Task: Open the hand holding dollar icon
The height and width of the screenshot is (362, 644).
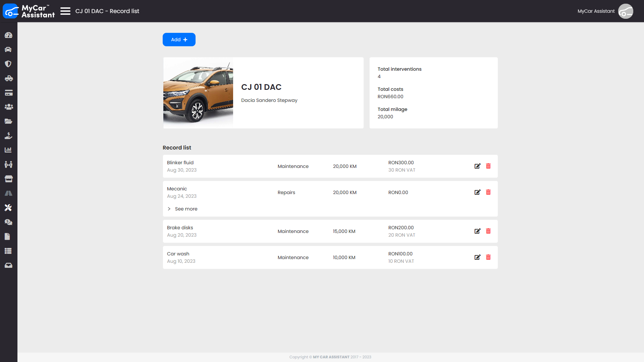Action: 8,136
